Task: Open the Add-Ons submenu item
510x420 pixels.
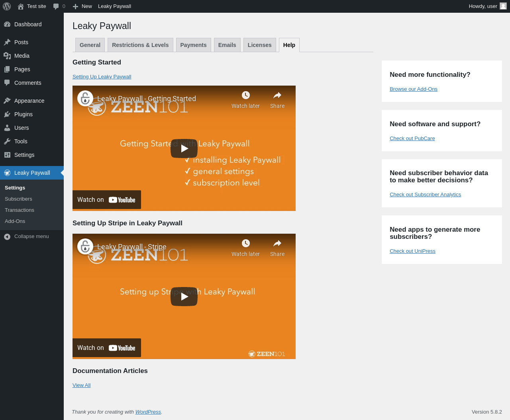Action: coord(15,221)
